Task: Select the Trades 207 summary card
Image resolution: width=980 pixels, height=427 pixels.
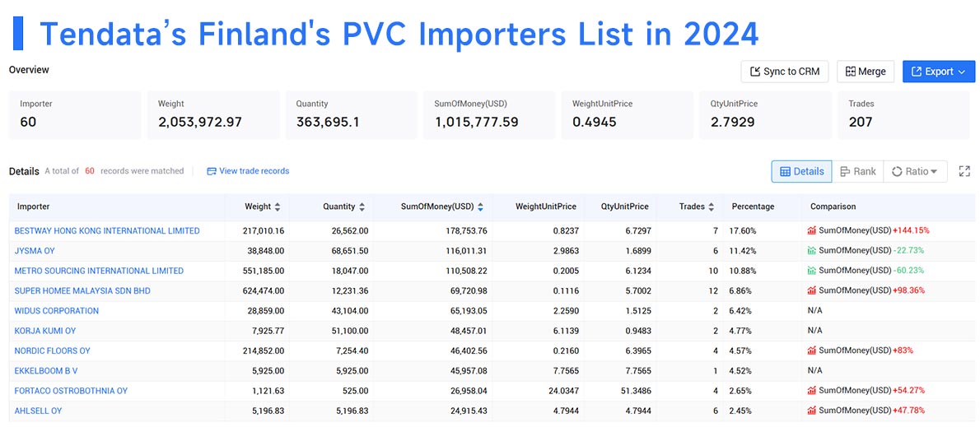Action: click(x=903, y=115)
